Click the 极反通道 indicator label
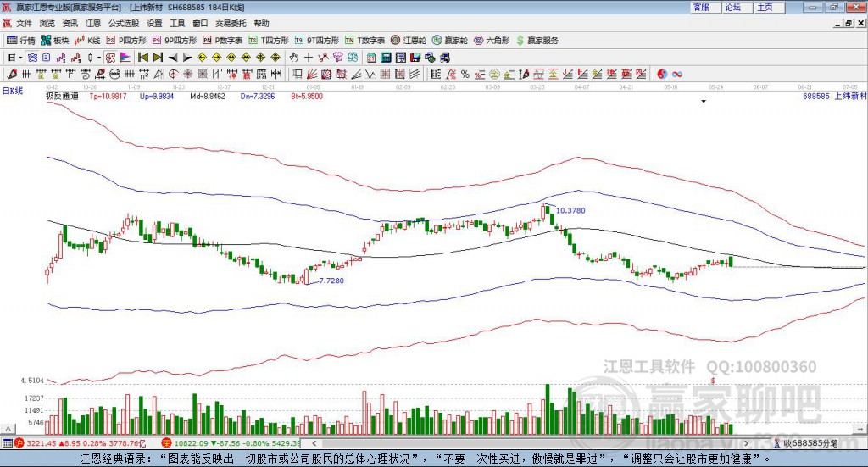This screenshot has width=868, height=467. tap(62, 97)
